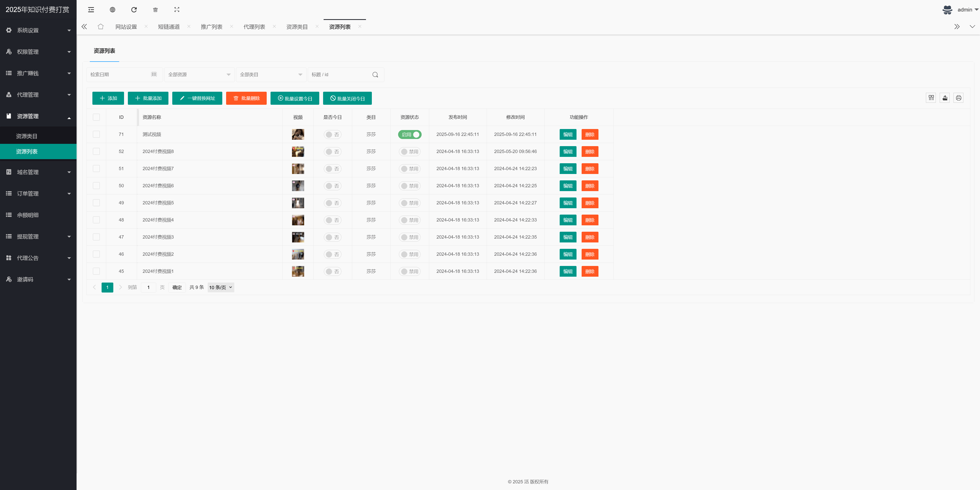Click the refresh page icon
The height and width of the screenshot is (490, 980).
point(134,9)
